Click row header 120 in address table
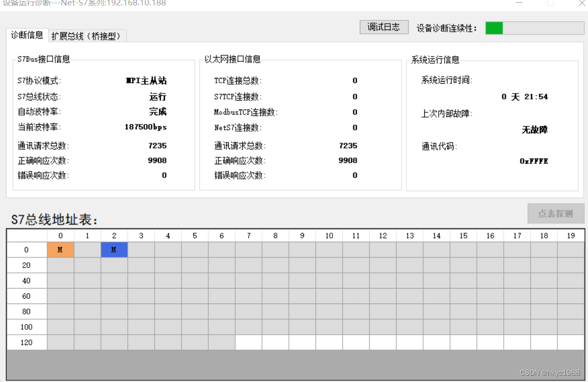The image size is (588, 382). [27, 342]
